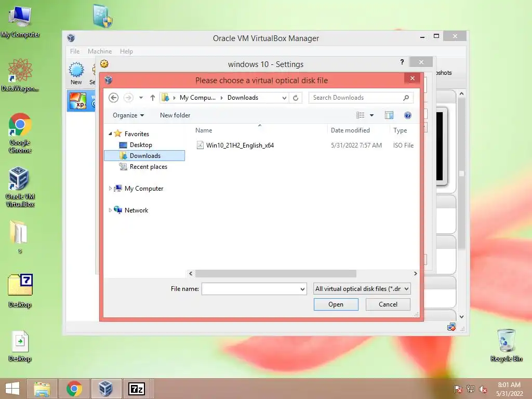
Task: Open the File name dropdown arrow
Action: pos(302,289)
